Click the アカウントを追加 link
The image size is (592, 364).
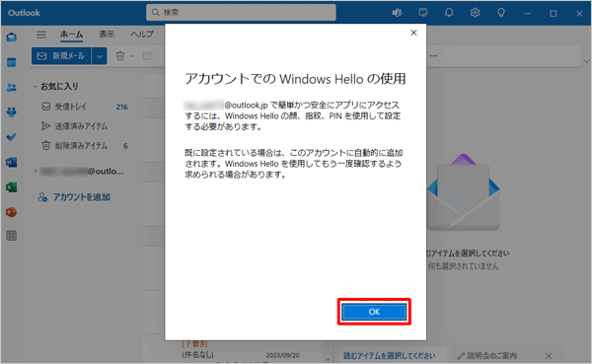click(74, 197)
